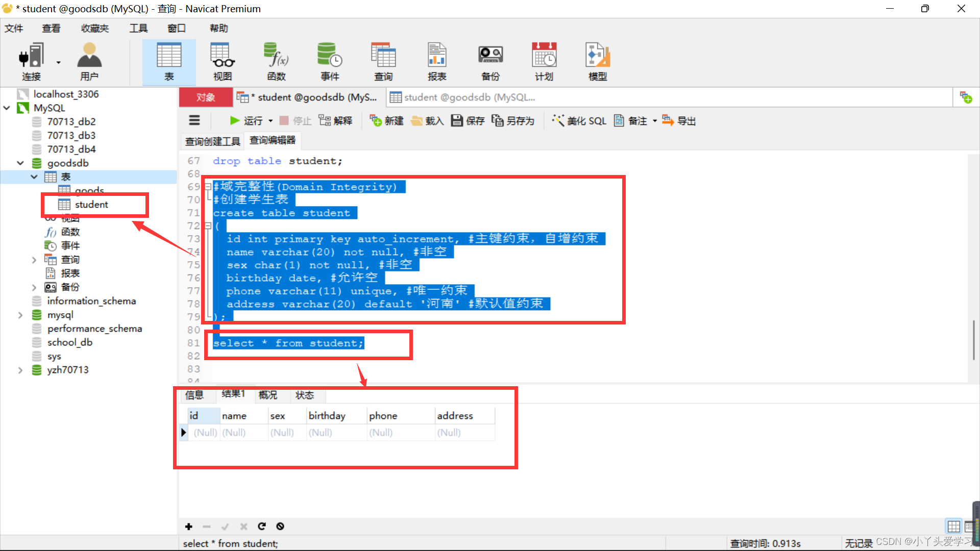
Task: Select the student table in tree
Action: click(91, 205)
